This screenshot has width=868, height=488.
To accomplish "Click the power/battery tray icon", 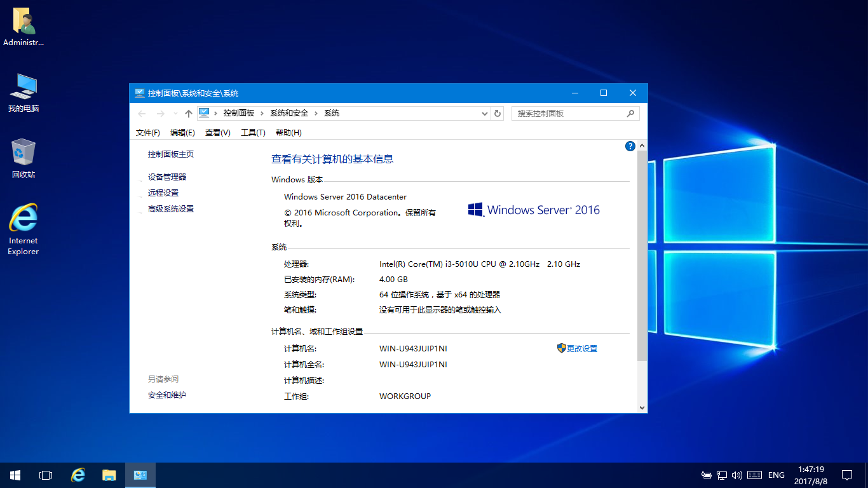I will [x=707, y=475].
